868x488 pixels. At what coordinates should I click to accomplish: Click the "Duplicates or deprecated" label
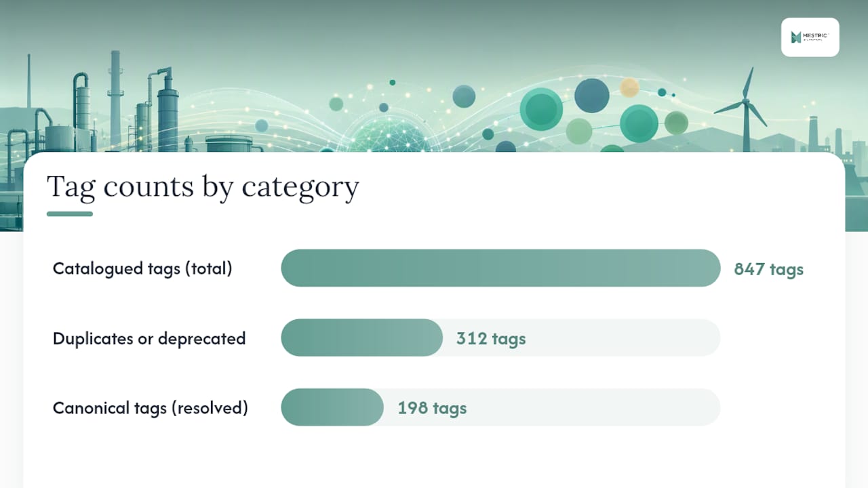pyautogui.click(x=149, y=338)
